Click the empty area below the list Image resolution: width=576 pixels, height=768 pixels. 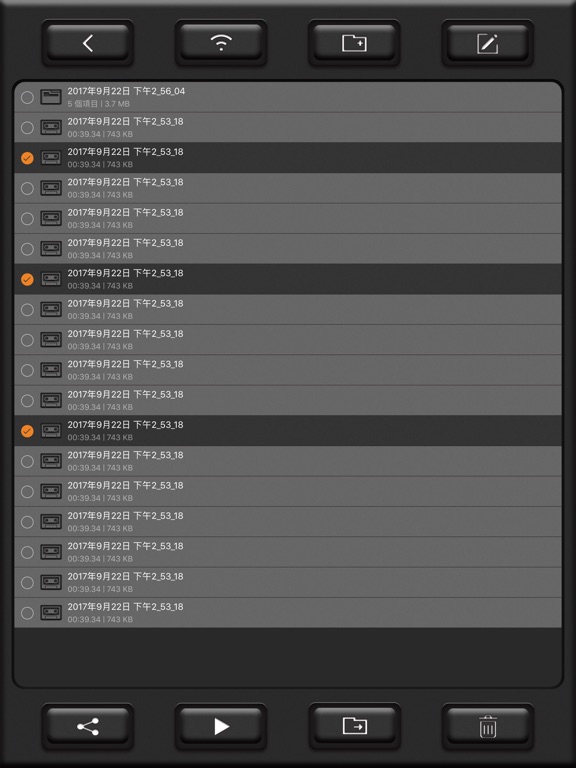click(288, 656)
